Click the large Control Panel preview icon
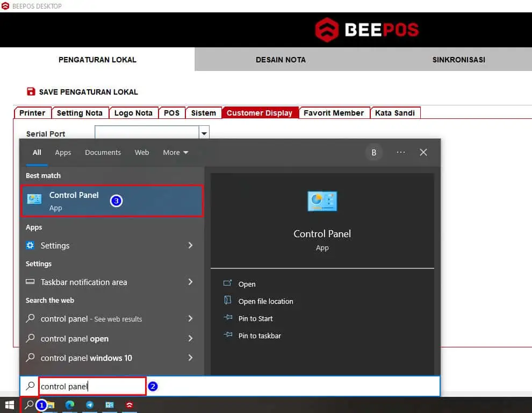 (322, 201)
